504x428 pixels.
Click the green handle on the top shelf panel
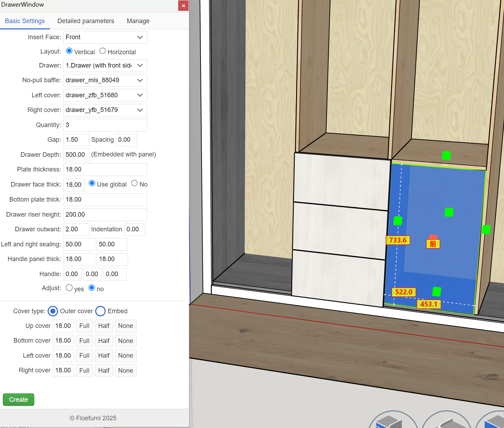point(446,155)
